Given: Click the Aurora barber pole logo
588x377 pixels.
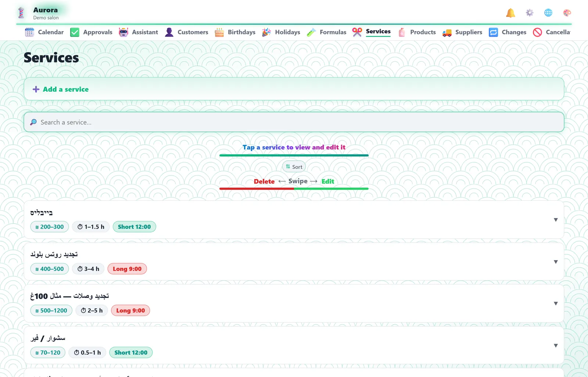Looking at the screenshot, I should pos(21,13).
